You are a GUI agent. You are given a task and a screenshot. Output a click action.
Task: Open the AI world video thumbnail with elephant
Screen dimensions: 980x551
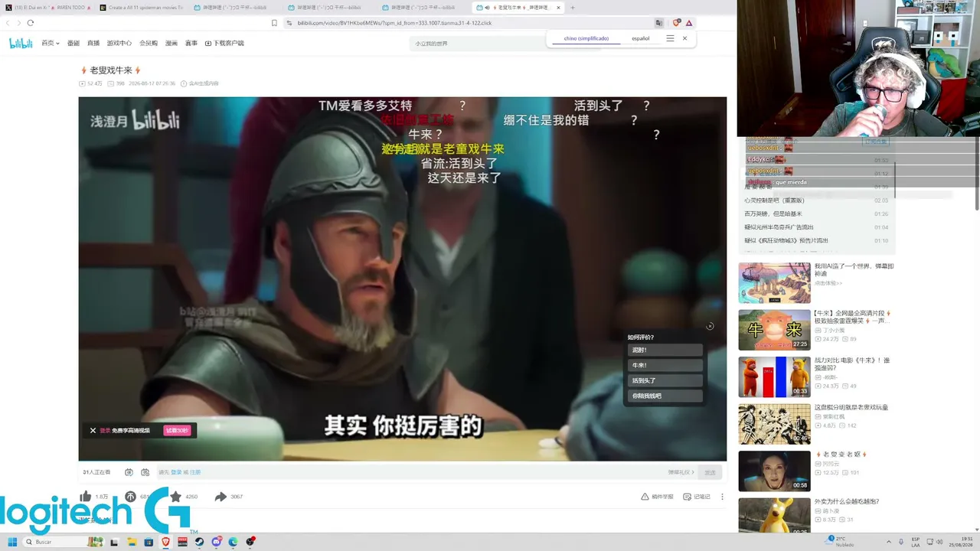(774, 282)
